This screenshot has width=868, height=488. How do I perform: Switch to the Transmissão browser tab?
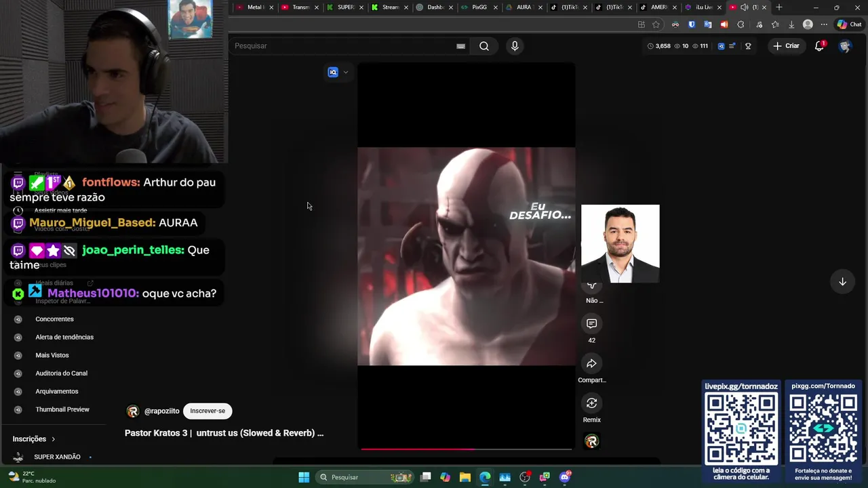(x=300, y=7)
